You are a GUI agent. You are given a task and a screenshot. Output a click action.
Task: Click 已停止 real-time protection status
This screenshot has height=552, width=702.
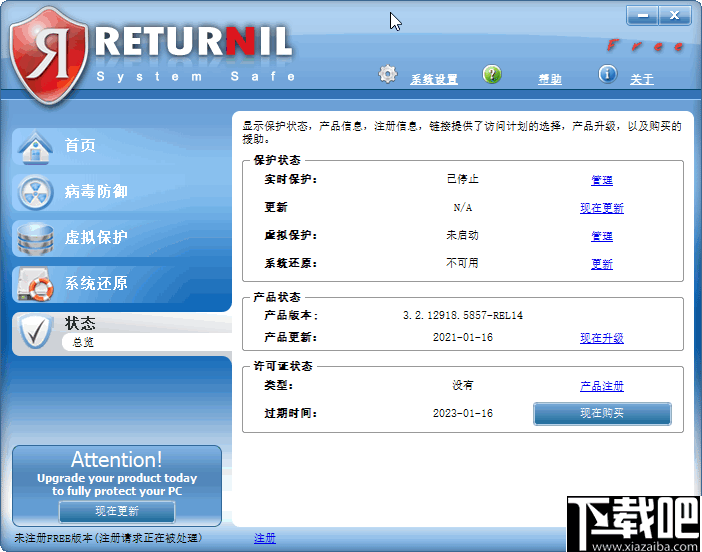tap(462, 179)
